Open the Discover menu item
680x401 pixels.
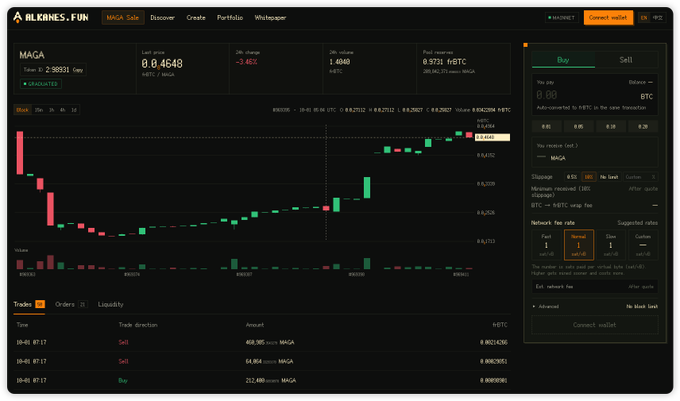point(163,18)
